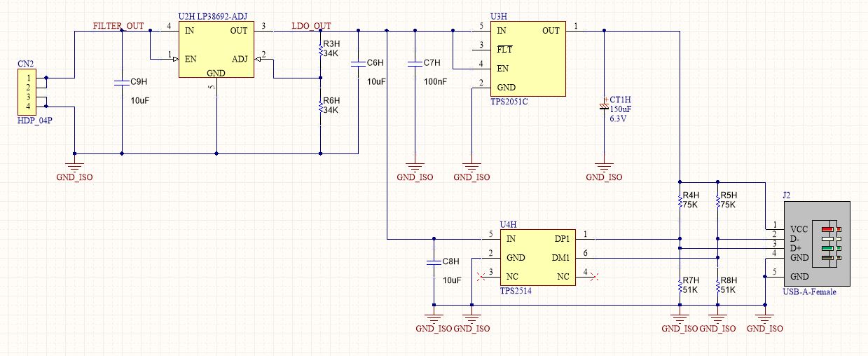
Task: Click the J2 designator text
Action: pos(788,197)
